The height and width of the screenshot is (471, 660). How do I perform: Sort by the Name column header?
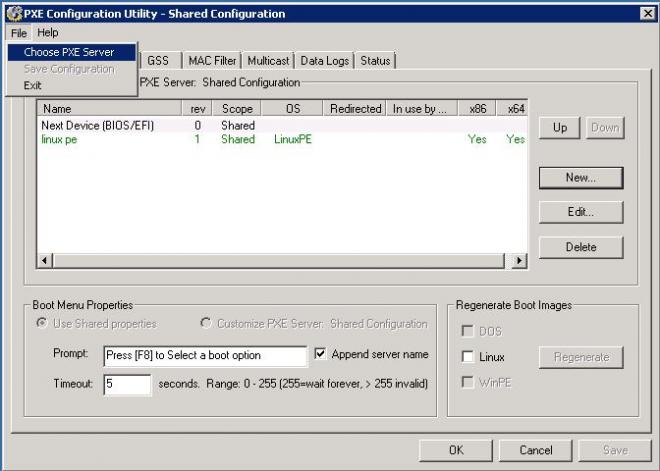pos(109,109)
